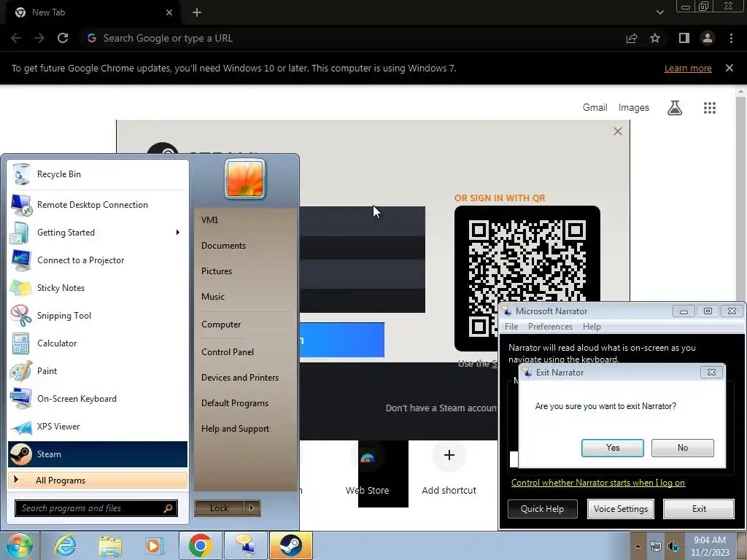Viewport: 747px width, 560px height.
Task: Open Narrator File menu
Action: 511,327
